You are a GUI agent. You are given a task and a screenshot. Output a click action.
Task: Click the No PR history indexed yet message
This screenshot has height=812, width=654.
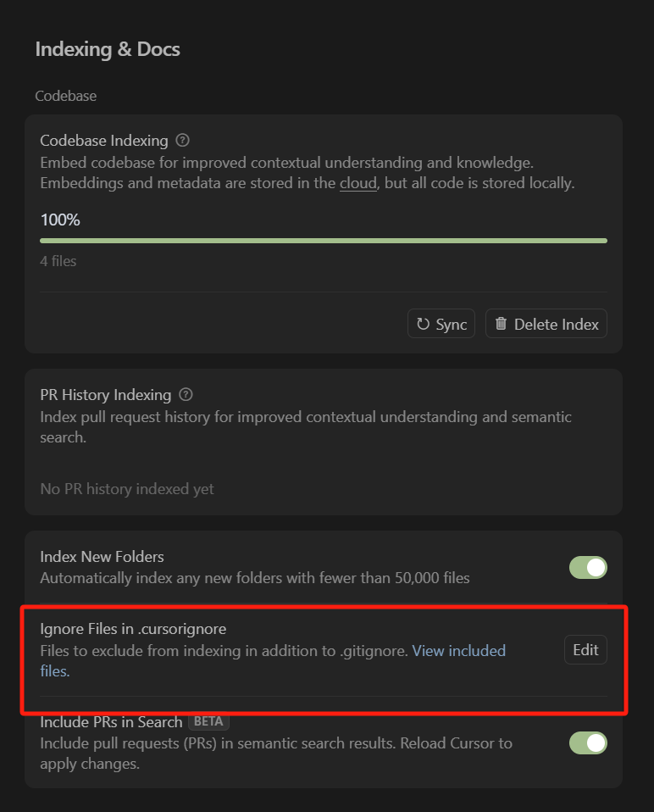(127, 489)
